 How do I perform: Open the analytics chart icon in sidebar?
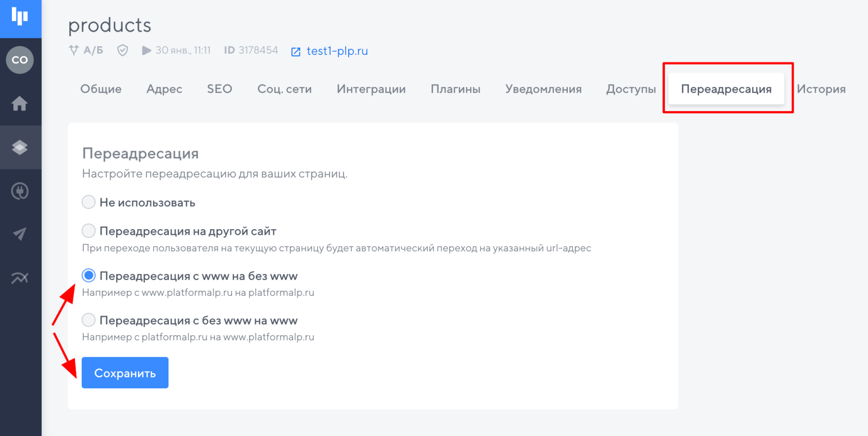tap(20, 278)
